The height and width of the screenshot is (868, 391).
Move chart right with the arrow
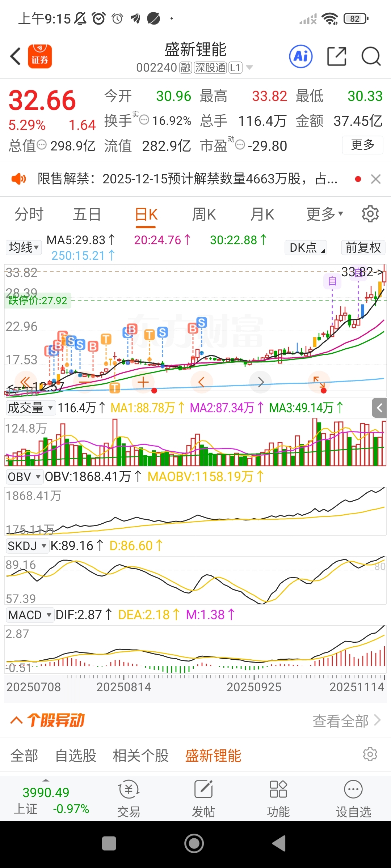261,382
